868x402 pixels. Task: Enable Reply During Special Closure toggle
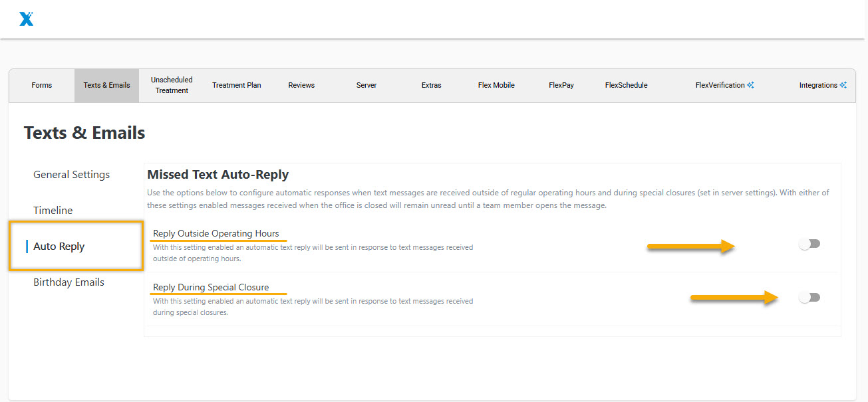pyautogui.click(x=809, y=298)
